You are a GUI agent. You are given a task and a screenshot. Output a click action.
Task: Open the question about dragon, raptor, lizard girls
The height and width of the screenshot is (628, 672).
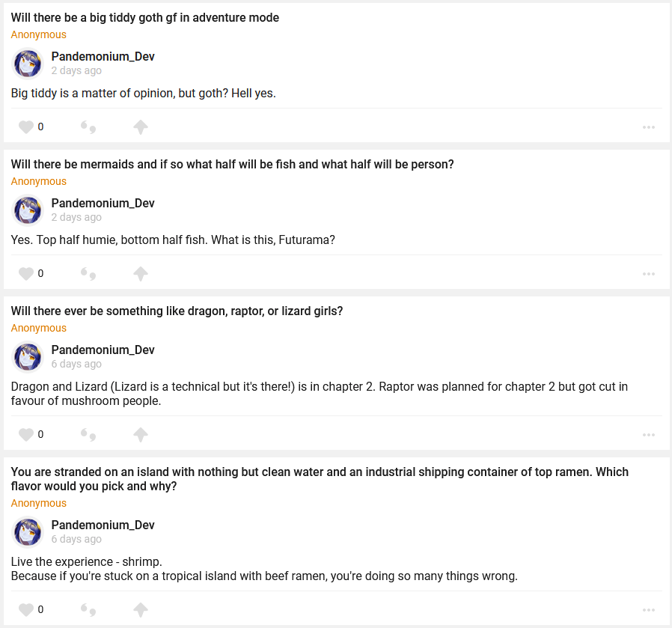pyautogui.click(x=177, y=311)
